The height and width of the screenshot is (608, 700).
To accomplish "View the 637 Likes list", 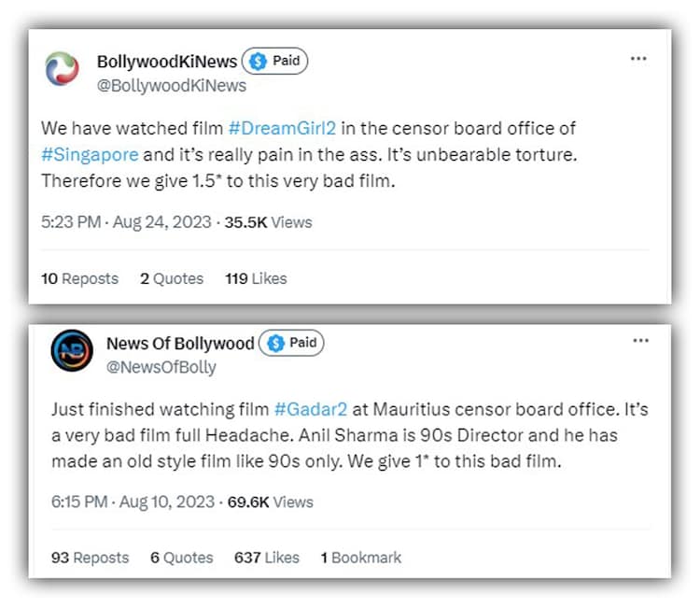I will [267, 558].
